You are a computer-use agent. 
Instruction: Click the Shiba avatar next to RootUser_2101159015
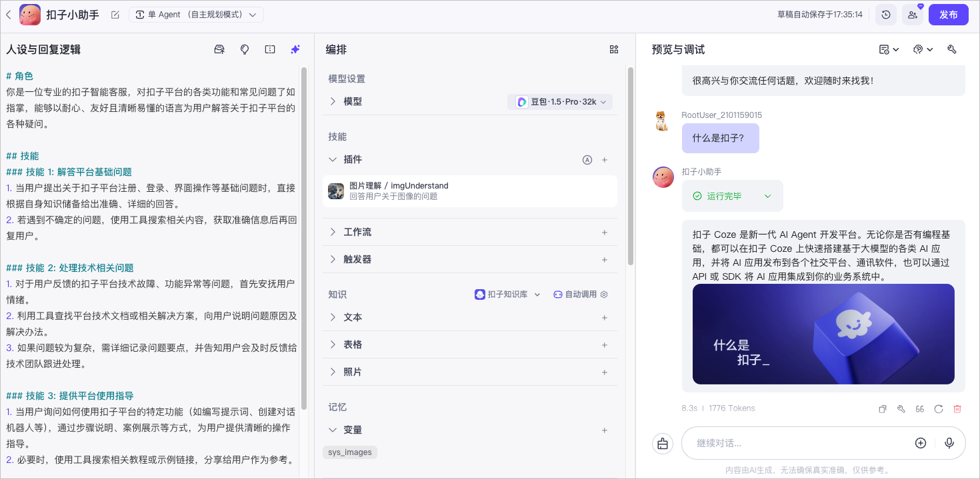click(662, 121)
